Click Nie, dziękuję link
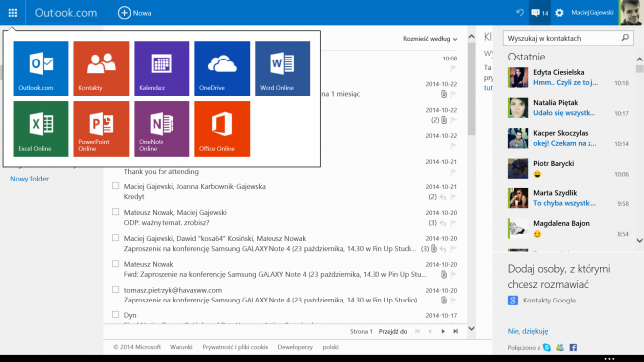Image resolution: width=644 pixels, height=362 pixels. [x=528, y=331]
